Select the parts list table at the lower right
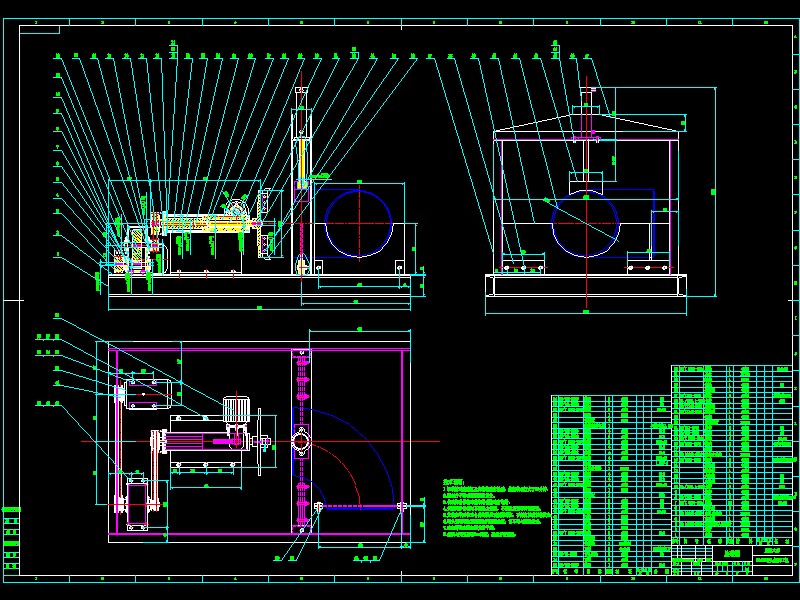 coord(672,469)
